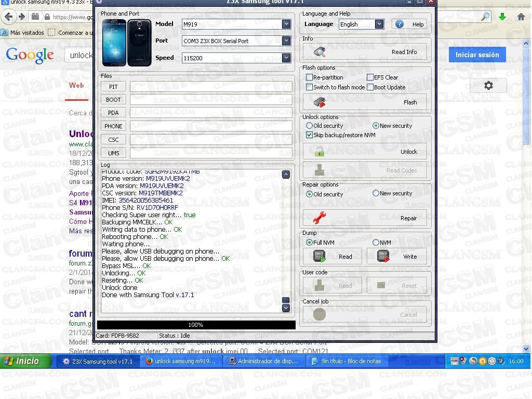Click Status : Idle in status bar

(175, 336)
